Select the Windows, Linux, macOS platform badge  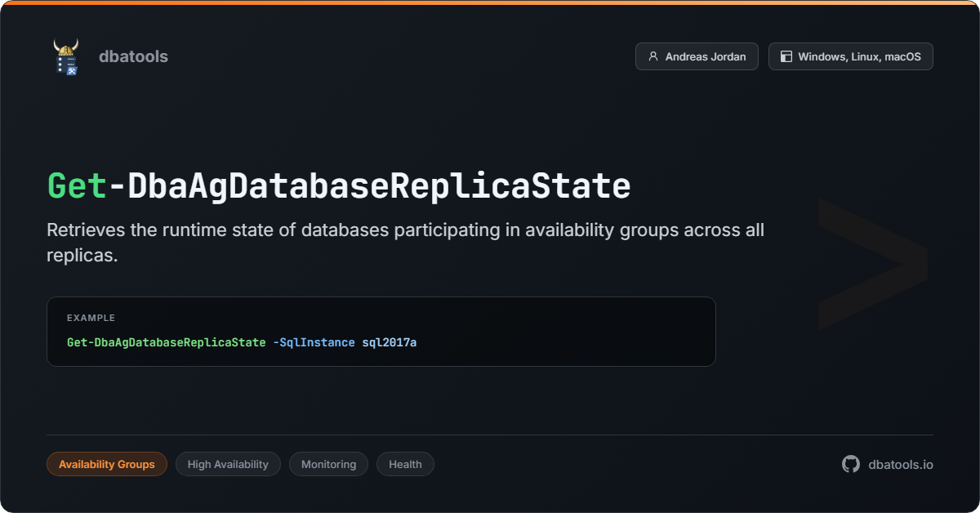click(x=850, y=56)
